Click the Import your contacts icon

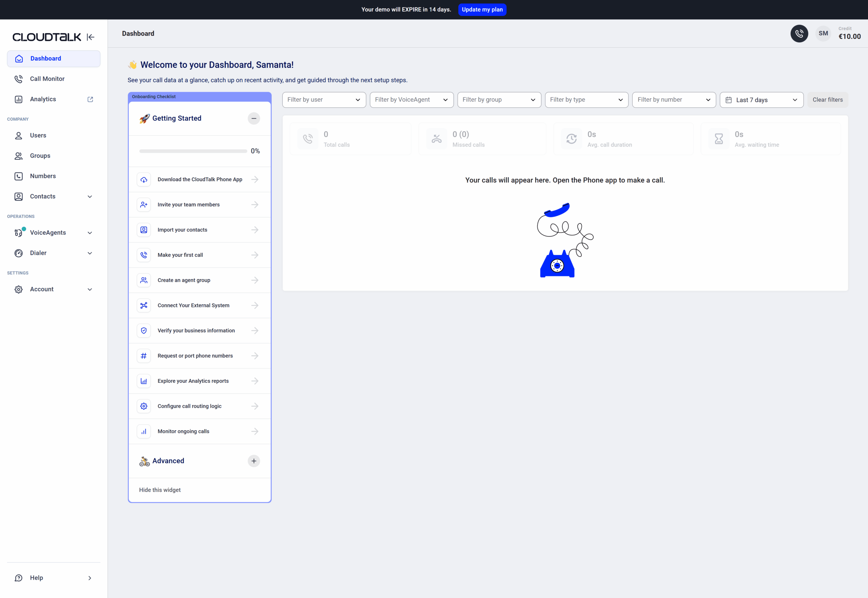[x=144, y=230]
